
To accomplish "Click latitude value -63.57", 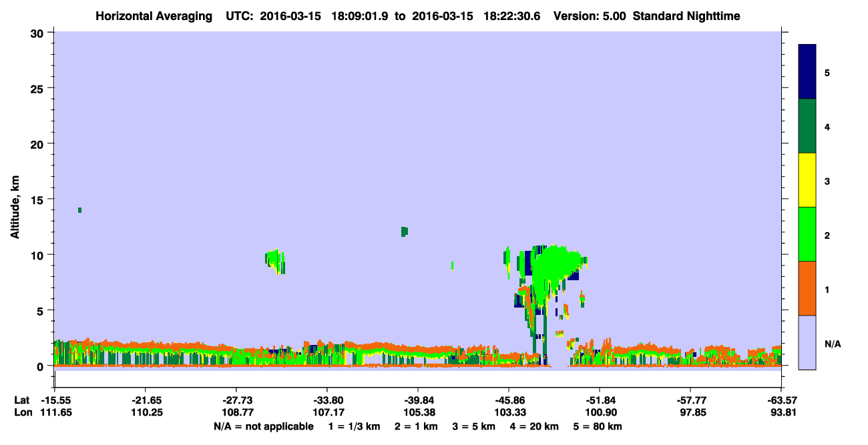I will 781,400.
